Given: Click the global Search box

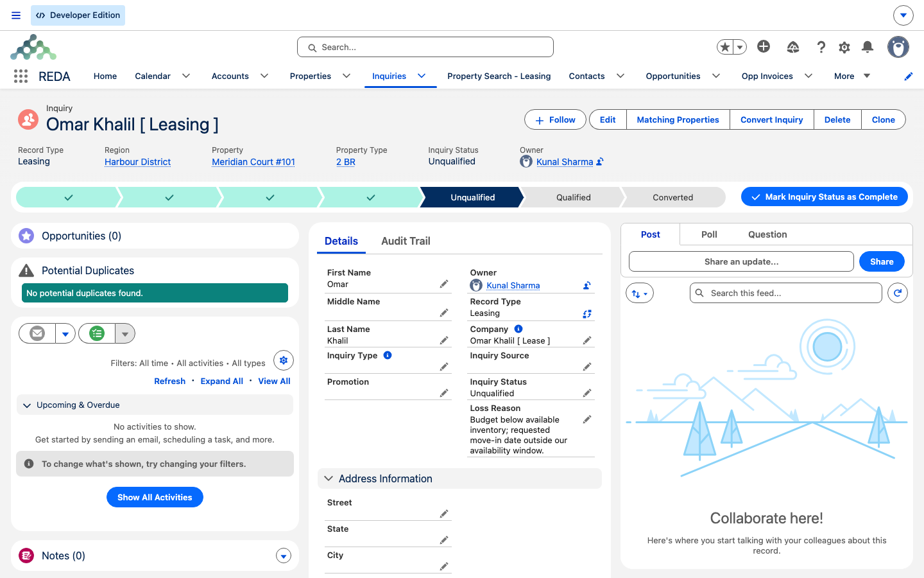Looking at the screenshot, I should click(x=425, y=47).
